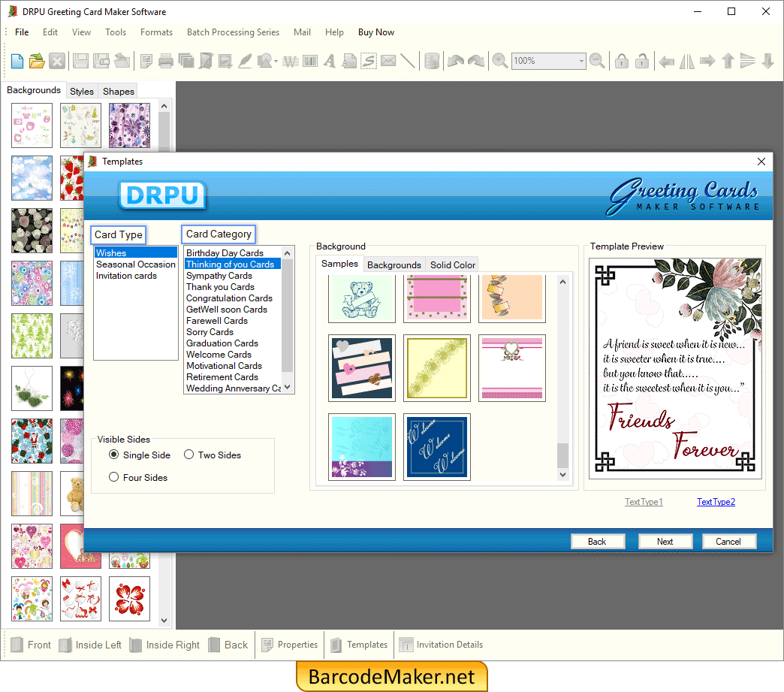This screenshot has width=784, height=692.
Task: Click the open padlock unlock icon
Action: pos(642,61)
